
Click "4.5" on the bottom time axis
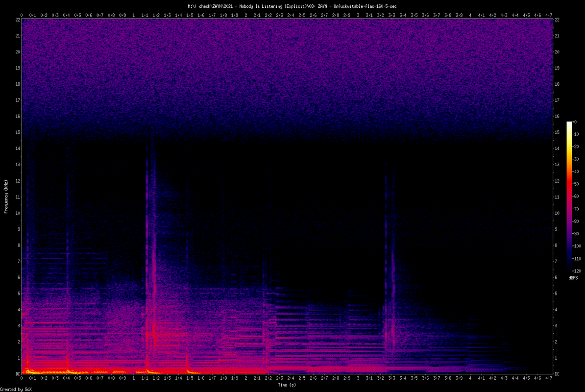point(526,378)
